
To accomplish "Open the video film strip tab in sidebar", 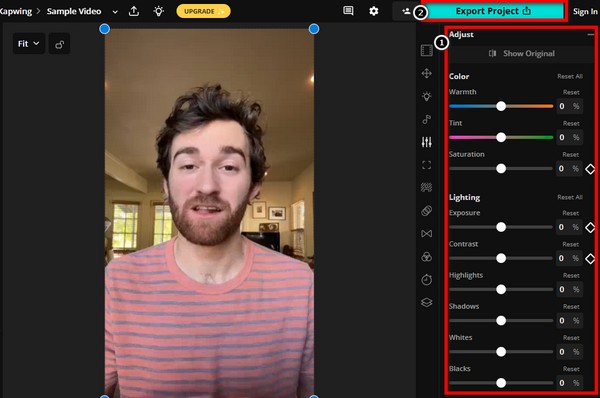I will click(427, 51).
